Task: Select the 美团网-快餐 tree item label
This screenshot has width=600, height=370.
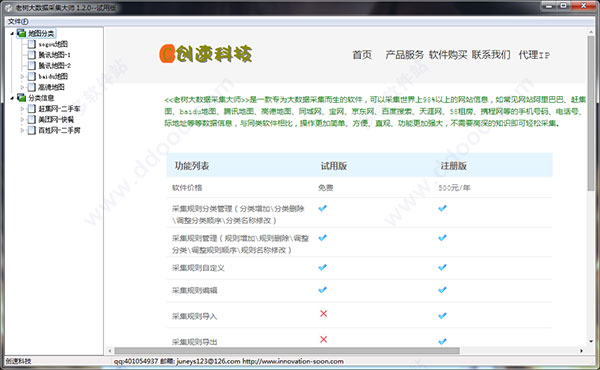Action: [x=56, y=119]
